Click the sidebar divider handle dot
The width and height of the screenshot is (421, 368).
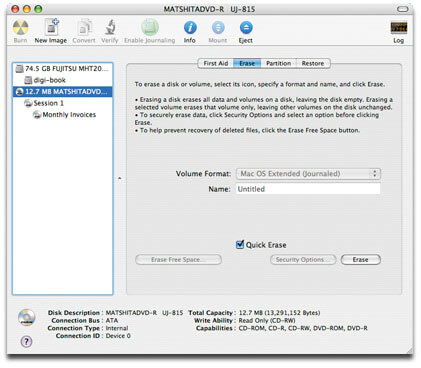[x=120, y=179]
